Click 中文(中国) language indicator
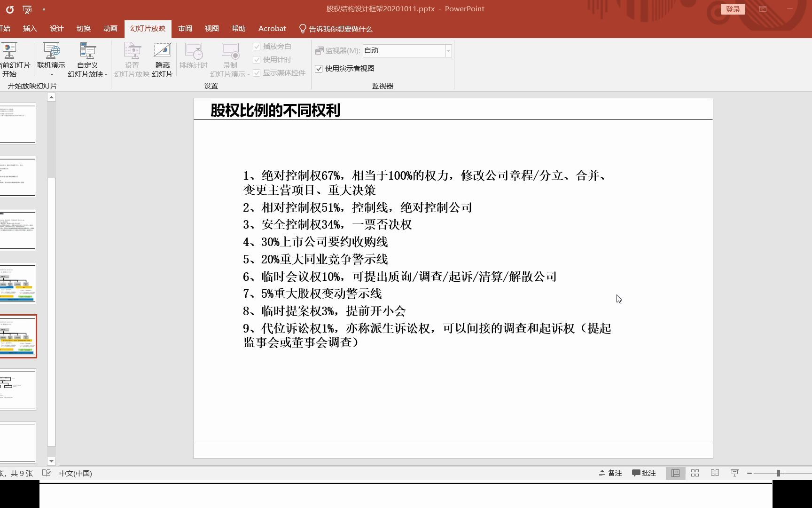 click(76, 474)
